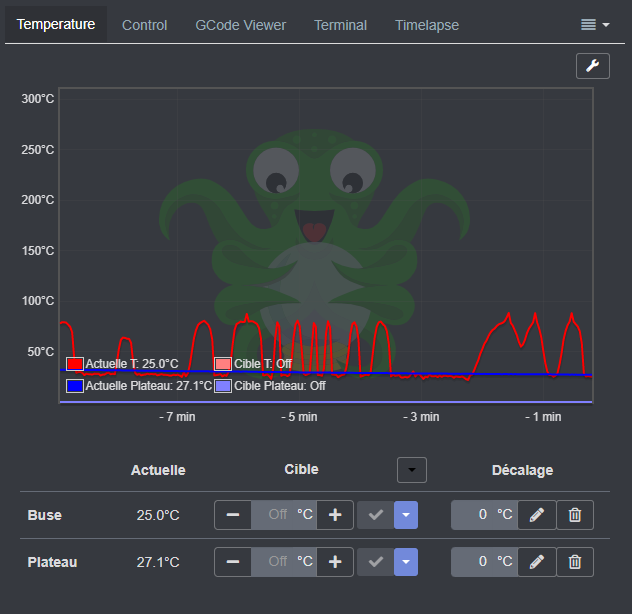Increase Plateau target temperature with plus
This screenshot has width=632, height=614.
click(x=335, y=562)
